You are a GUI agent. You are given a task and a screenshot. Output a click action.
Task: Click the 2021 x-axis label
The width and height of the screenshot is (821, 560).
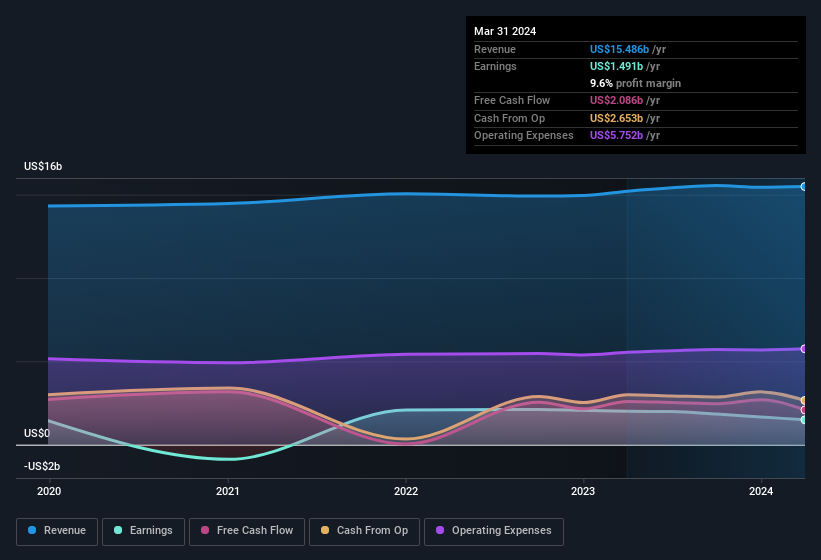coord(228,491)
